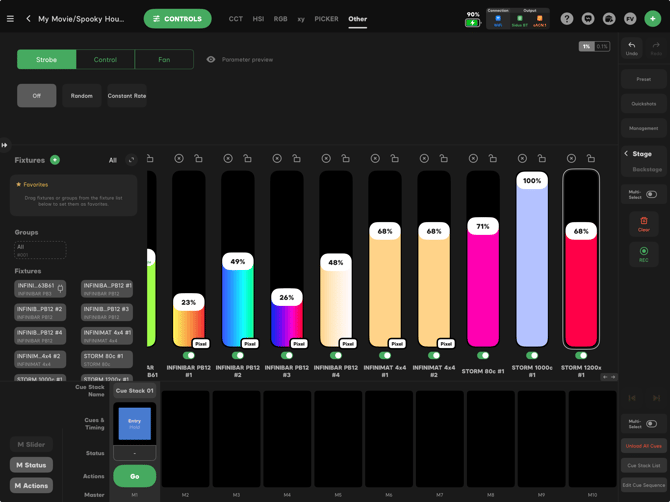Screen dimensions: 670x502
Task: Add a new fixture with green plus
Action: point(55,160)
